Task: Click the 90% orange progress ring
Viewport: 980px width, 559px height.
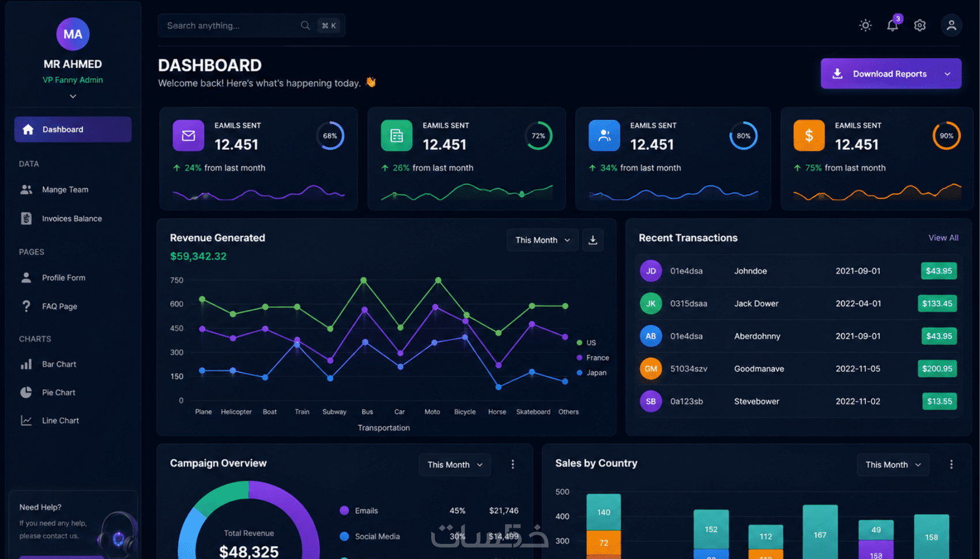Action: tap(946, 136)
